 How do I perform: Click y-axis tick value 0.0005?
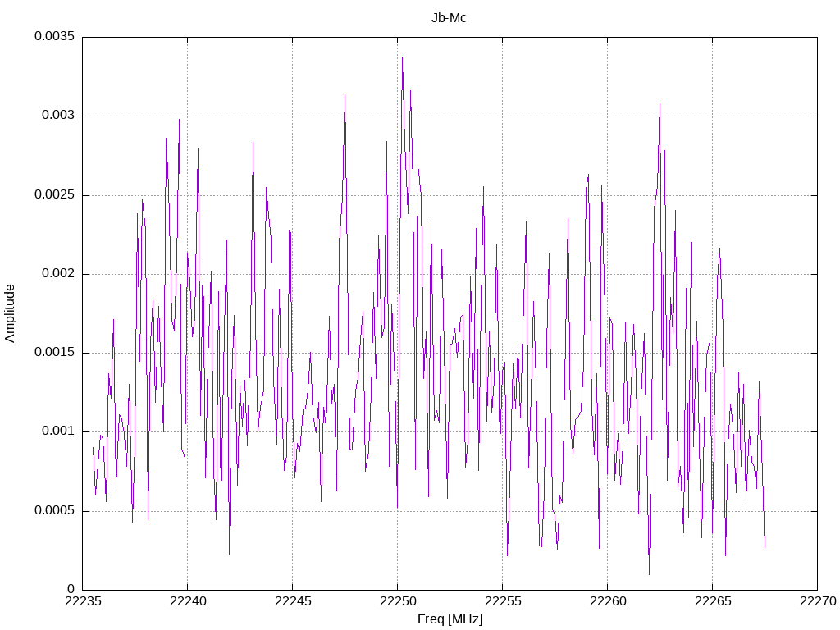pos(55,510)
